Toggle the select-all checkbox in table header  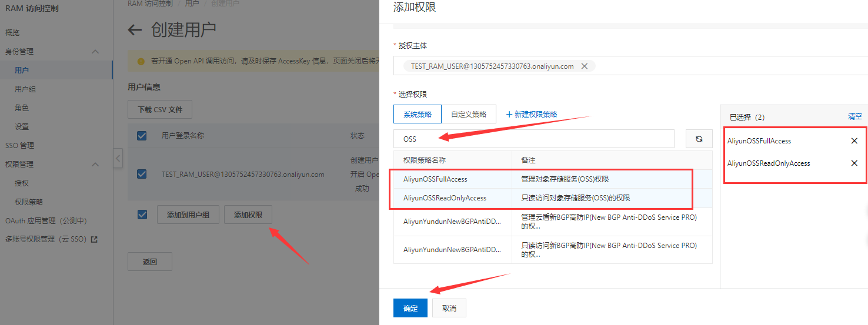click(142, 136)
